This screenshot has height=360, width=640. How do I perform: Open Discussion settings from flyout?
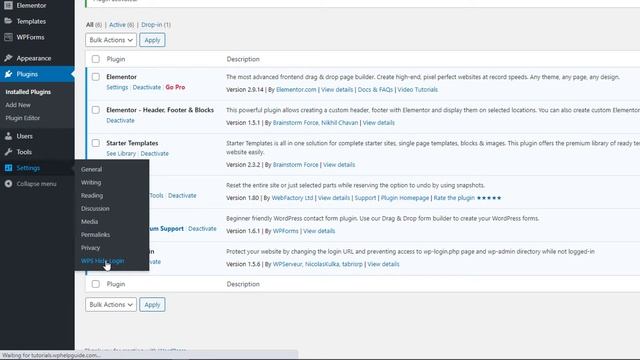tap(95, 209)
